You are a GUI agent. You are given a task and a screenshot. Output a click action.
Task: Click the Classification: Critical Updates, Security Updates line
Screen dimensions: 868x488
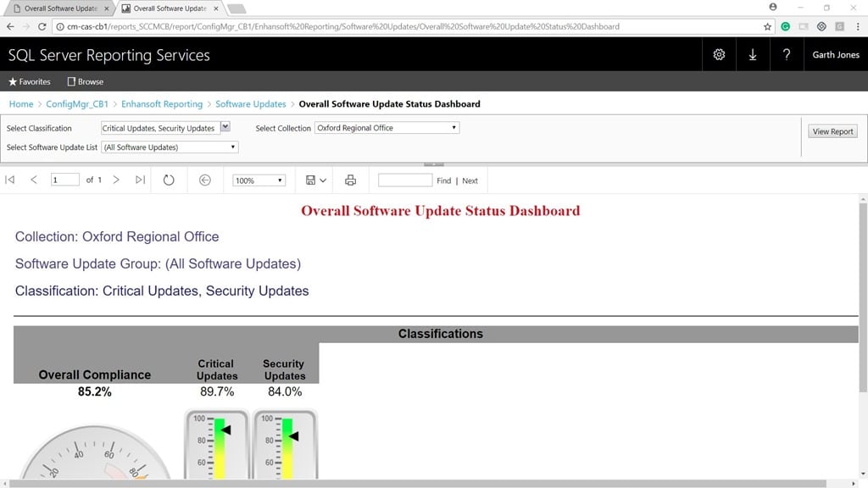tap(162, 291)
